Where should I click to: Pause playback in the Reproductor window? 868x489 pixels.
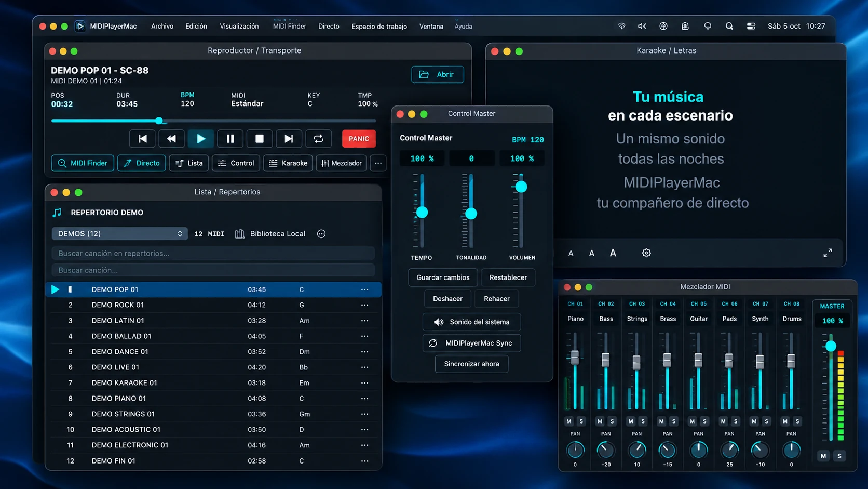[x=230, y=139]
